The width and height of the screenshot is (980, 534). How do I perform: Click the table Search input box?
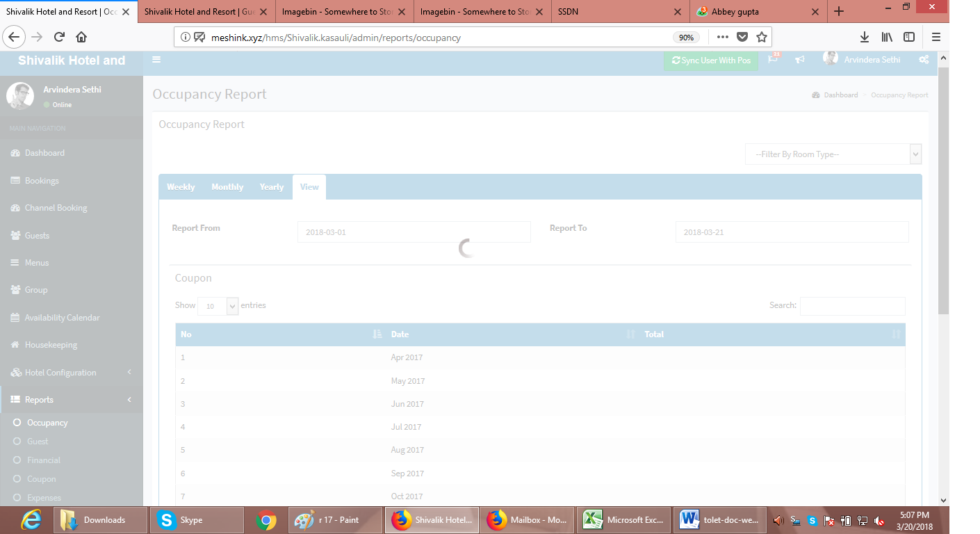853,306
